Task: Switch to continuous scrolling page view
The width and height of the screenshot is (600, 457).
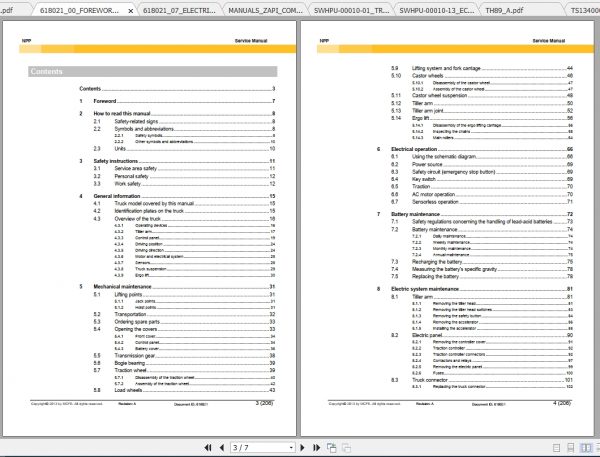Action: (570, 447)
